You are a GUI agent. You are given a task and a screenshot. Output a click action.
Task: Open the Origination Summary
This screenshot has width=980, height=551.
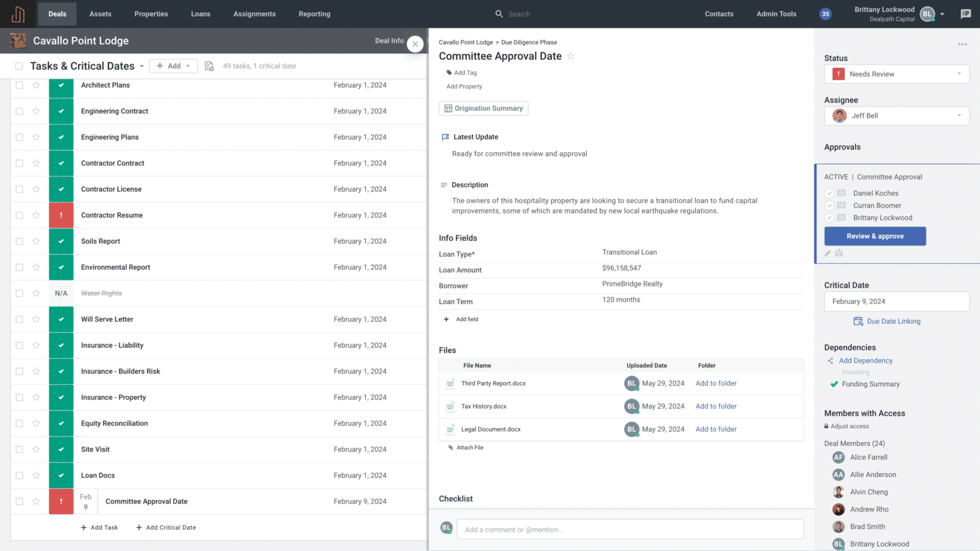483,108
